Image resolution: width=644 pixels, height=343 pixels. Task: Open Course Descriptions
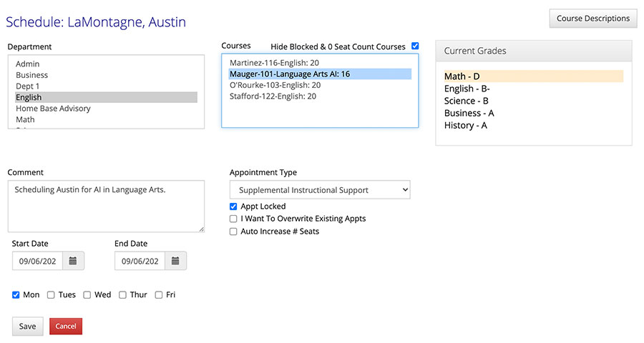(x=593, y=19)
